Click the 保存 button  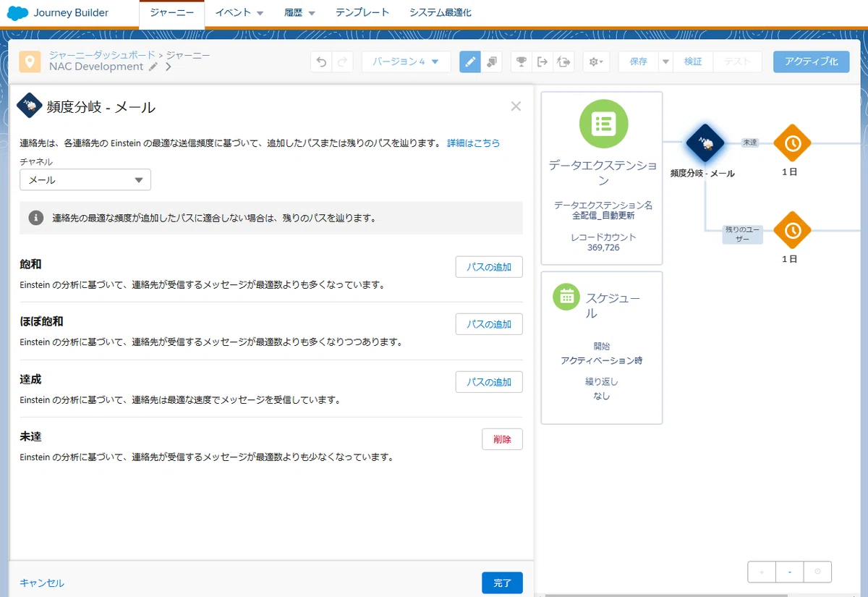click(638, 62)
